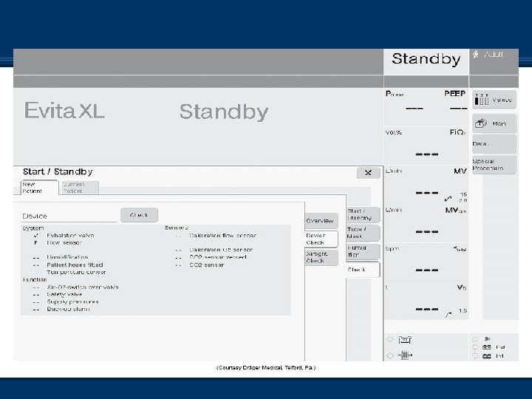
Task: Click the ftotal bpm value field
Action: (x=427, y=270)
